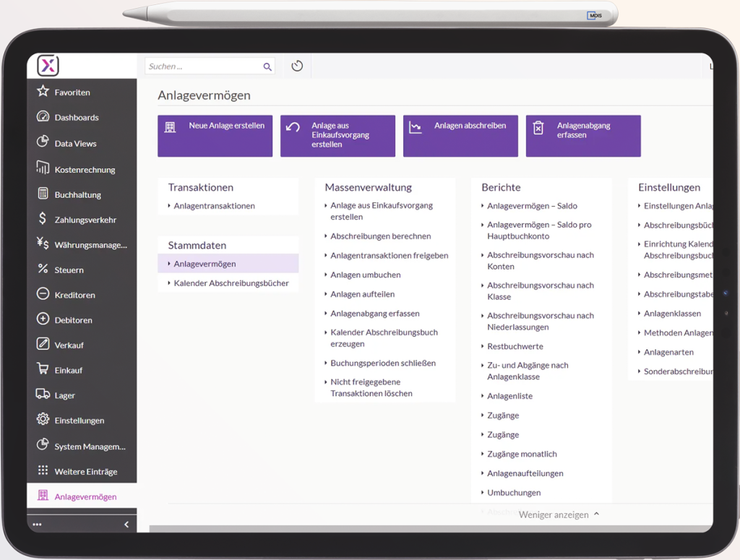Click into the Suchen search field
Image resolution: width=740 pixels, height=560 pixels.
click(x=202, y=66)
